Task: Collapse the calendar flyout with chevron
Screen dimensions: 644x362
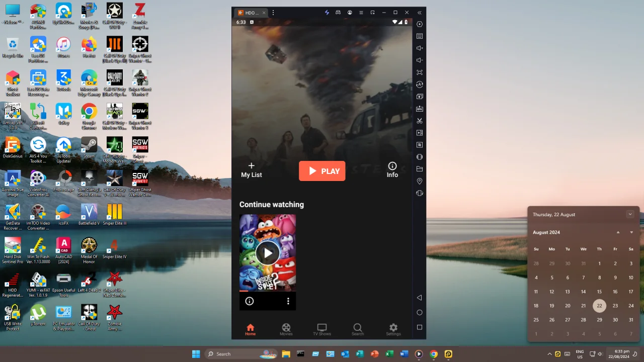Action: [630, 214]
